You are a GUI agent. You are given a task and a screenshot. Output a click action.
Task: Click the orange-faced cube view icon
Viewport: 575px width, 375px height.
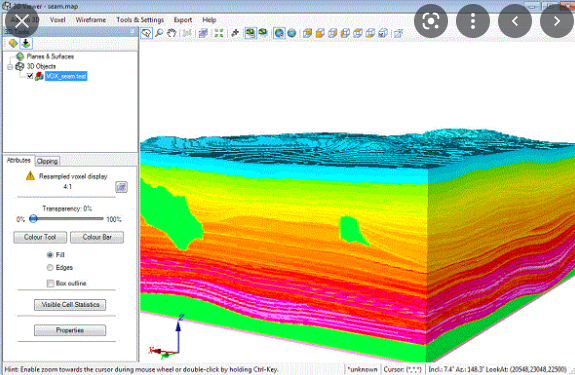pyautogui.click(x=320, y=33)
